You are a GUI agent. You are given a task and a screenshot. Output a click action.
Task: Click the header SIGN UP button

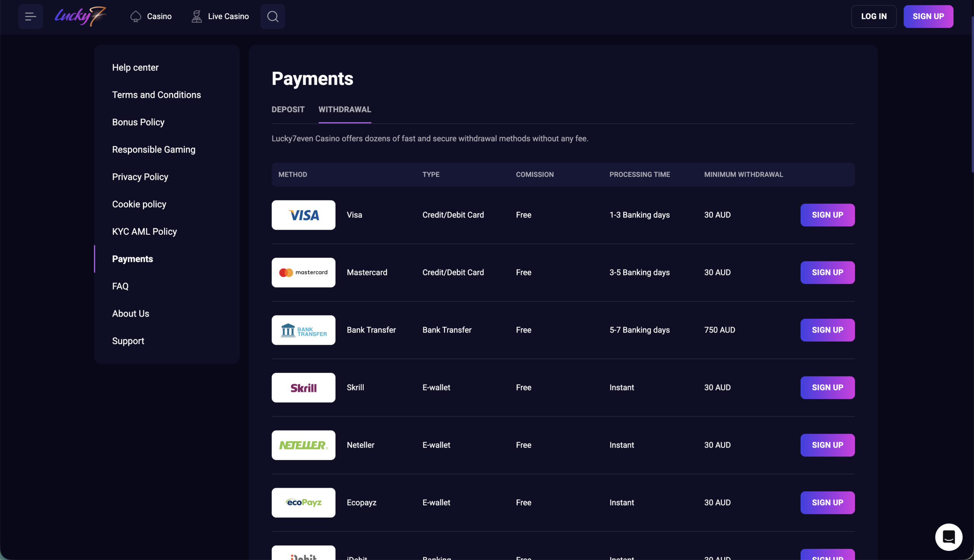point(928,16)
